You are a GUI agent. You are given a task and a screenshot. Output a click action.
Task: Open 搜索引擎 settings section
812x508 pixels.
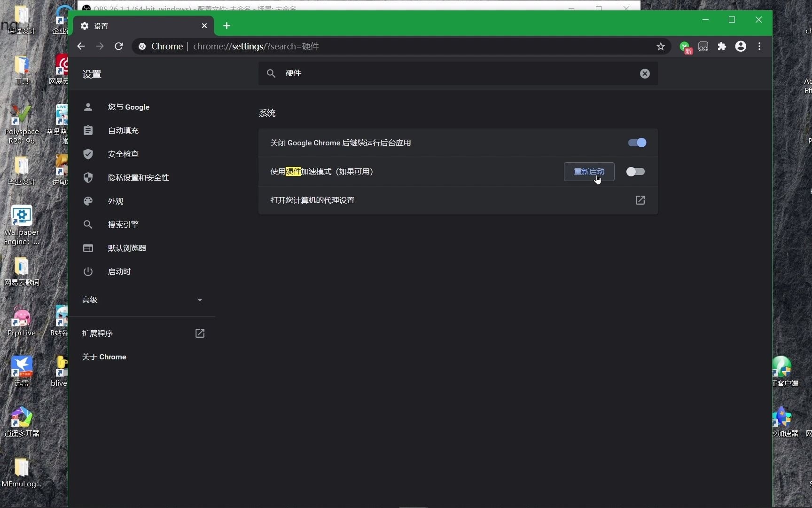142,224
